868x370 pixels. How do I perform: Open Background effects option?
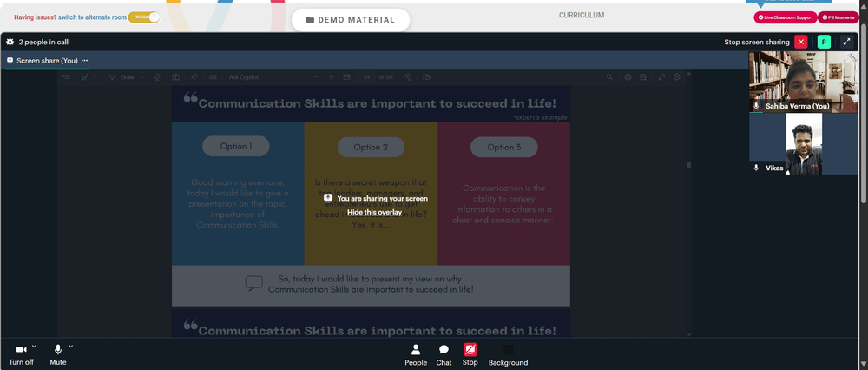click(508, 355)
